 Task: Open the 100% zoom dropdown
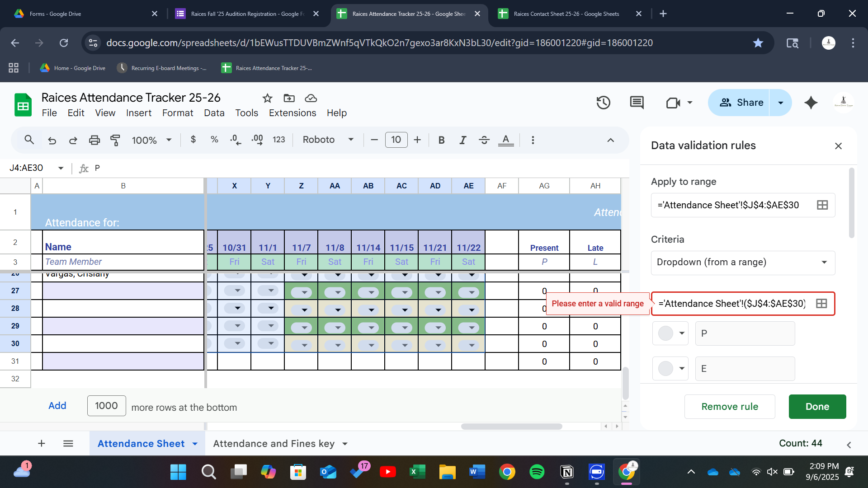[x=151, y=140]
